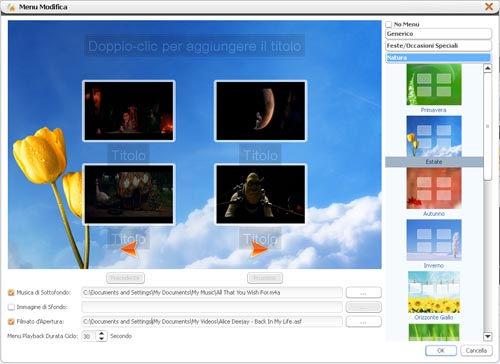
Task: Select the Inverno menu template
Action: [x=434, y=240]
